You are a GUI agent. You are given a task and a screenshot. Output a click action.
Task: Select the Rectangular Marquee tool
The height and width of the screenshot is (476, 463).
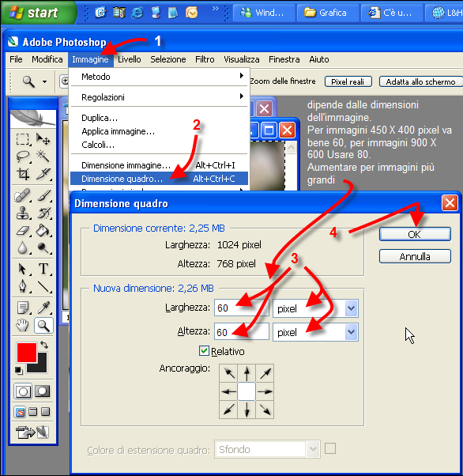tap(23, 139)
